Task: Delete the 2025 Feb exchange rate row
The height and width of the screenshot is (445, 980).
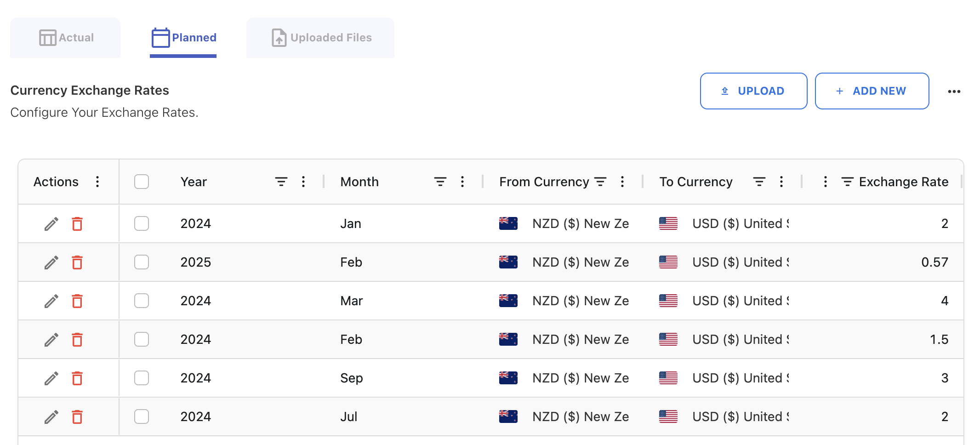Action: point(77,262)
